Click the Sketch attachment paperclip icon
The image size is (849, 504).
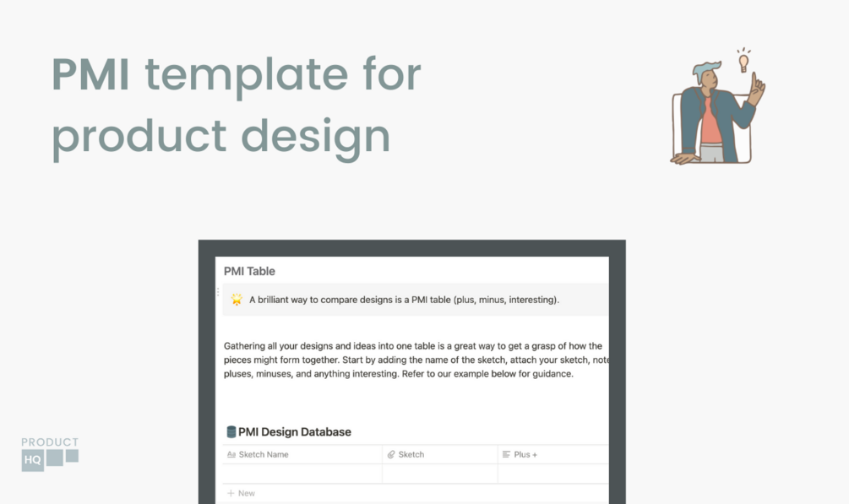click(x=391, y=455)
